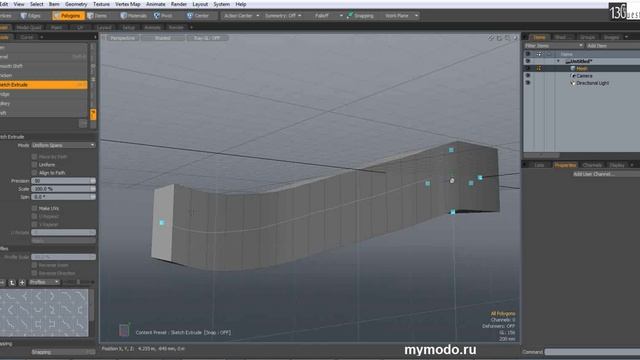This screenshot has height=360, width=640.
Task: Open the viewport Shaded style dropdown
Action: (162, 38)
